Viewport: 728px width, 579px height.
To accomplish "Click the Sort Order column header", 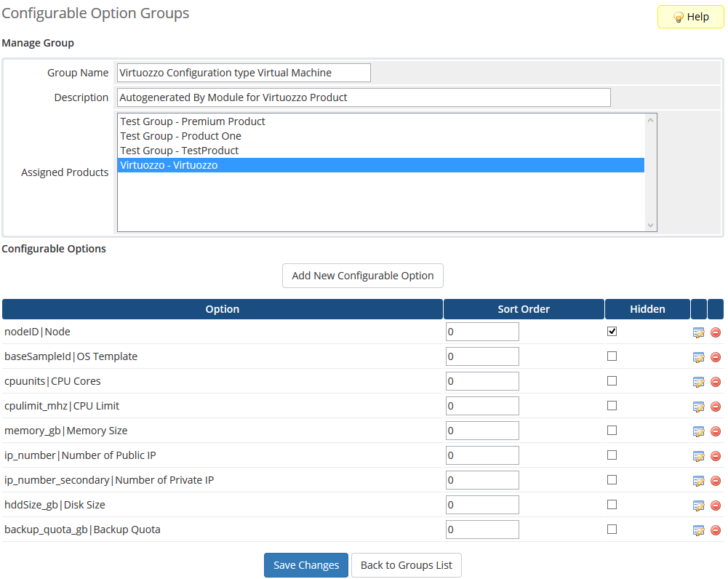I will [x=524, y=309].
